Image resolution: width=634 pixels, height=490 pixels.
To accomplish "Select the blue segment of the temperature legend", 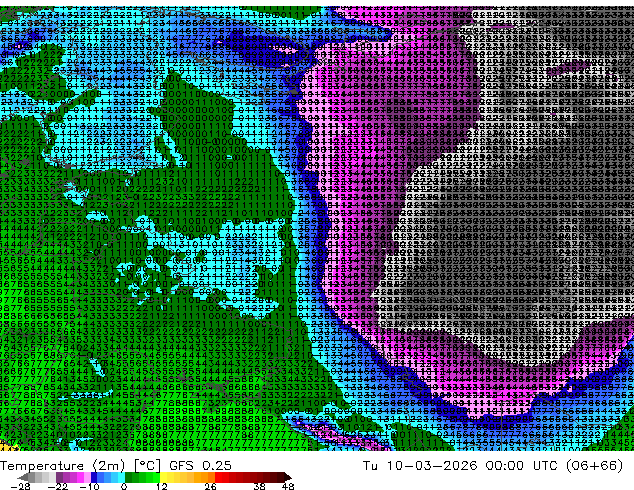I will pyautogui.click(x=108, y=477).
